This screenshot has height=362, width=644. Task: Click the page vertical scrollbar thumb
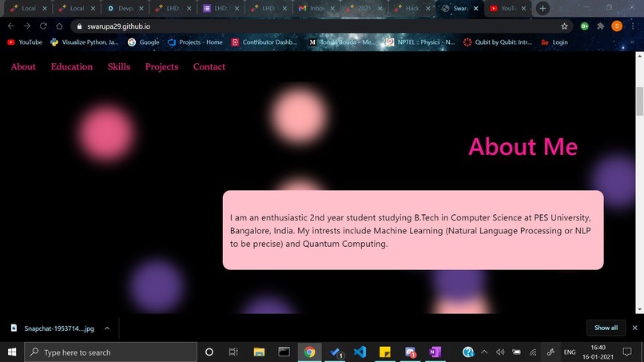click(639, 101)
